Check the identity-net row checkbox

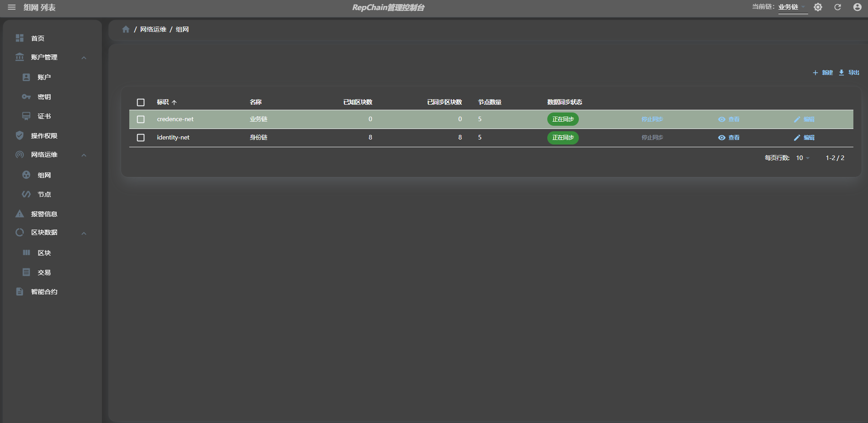tap(141, 138)
